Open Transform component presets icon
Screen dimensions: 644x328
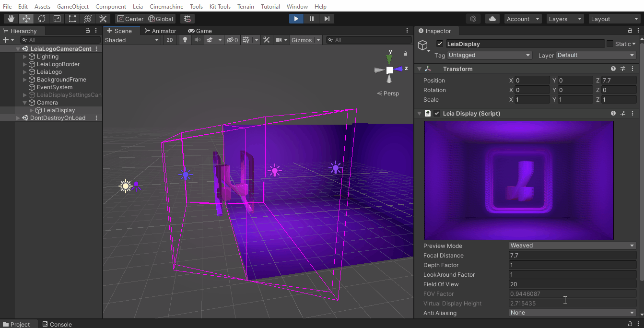[x=623, y=69]
